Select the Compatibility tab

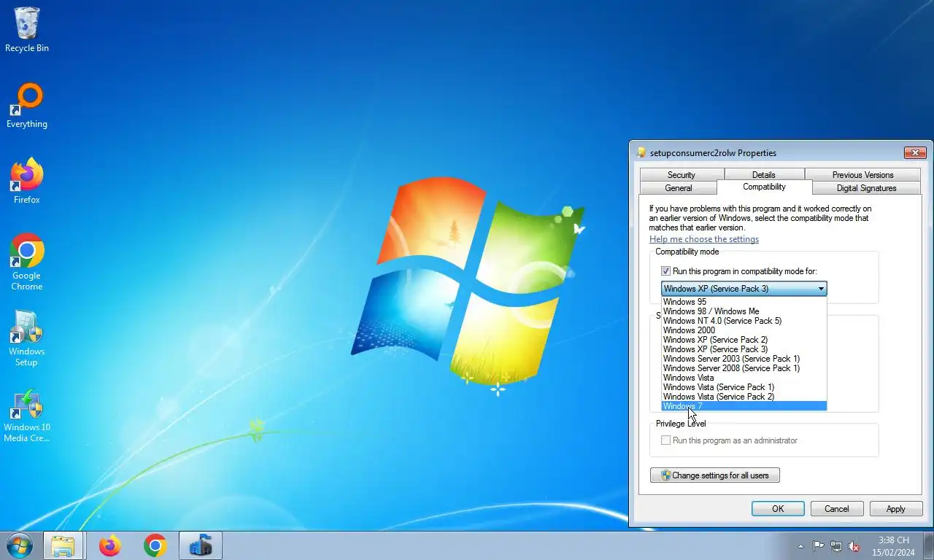pos(764,187)
